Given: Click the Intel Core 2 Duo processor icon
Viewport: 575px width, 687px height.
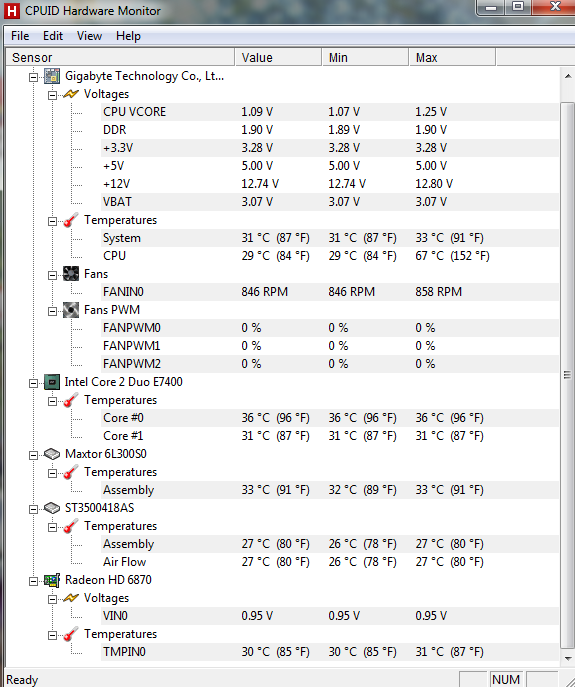Looking at the screenshot, I should tap(52, 382).
